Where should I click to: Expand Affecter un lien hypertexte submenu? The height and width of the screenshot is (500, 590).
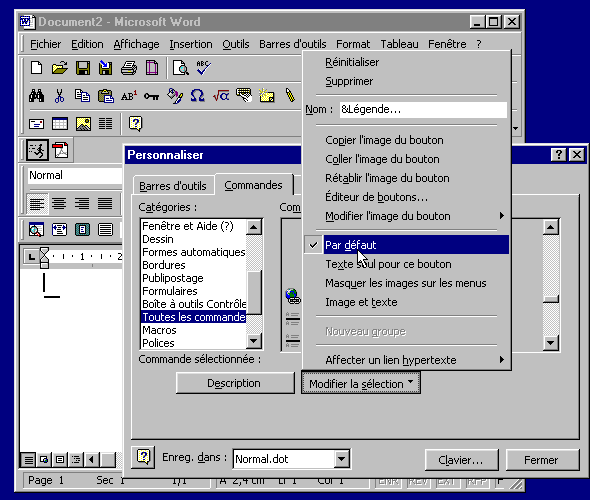click(x=407, y=360)
